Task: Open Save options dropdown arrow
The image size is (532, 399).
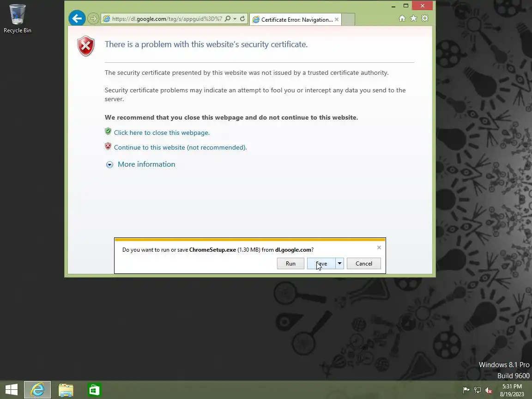Action: click(x=339, y=264)
